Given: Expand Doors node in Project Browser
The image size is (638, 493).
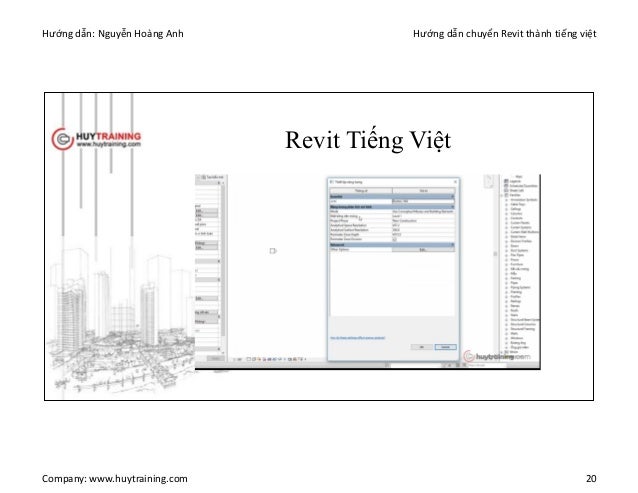Looking at the screenshot, I should pyautogui.click(x=507, y=246).
